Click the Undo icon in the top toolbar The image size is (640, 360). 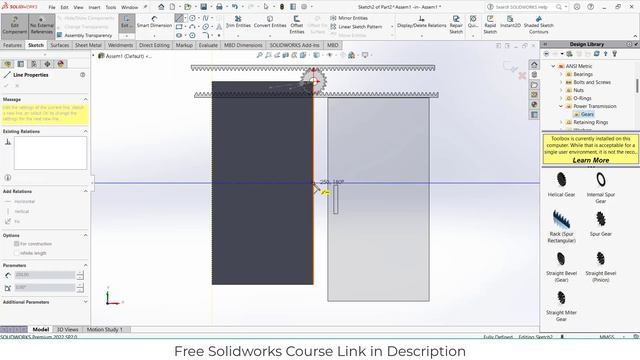[235, 7]
